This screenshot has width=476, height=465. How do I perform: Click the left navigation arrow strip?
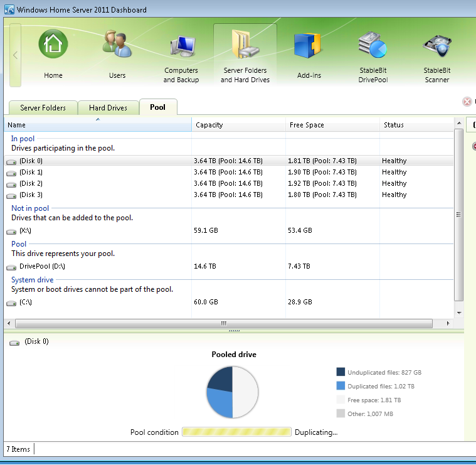coord(15,55)
